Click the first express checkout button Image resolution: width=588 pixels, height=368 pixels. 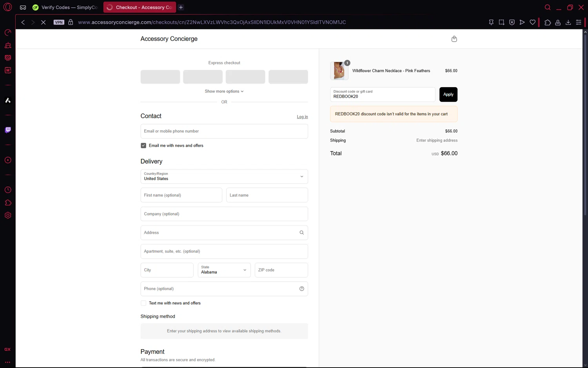[x=160, y=77]
